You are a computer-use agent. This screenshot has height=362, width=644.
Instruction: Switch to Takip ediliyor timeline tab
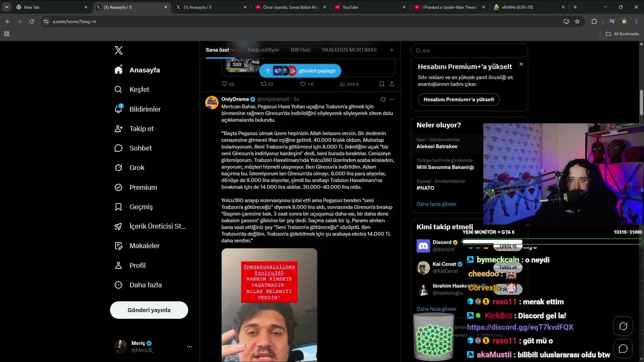(263, 50)
